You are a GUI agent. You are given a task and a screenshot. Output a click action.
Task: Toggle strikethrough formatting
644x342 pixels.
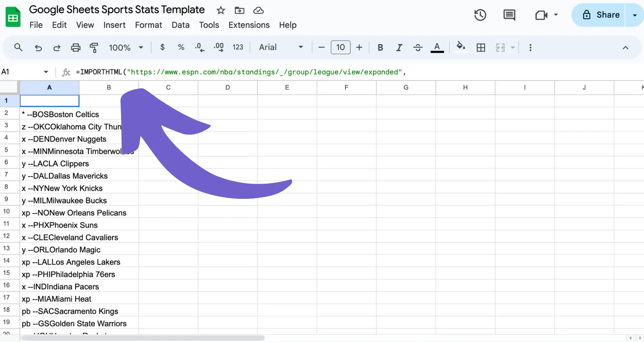(418, 48)
